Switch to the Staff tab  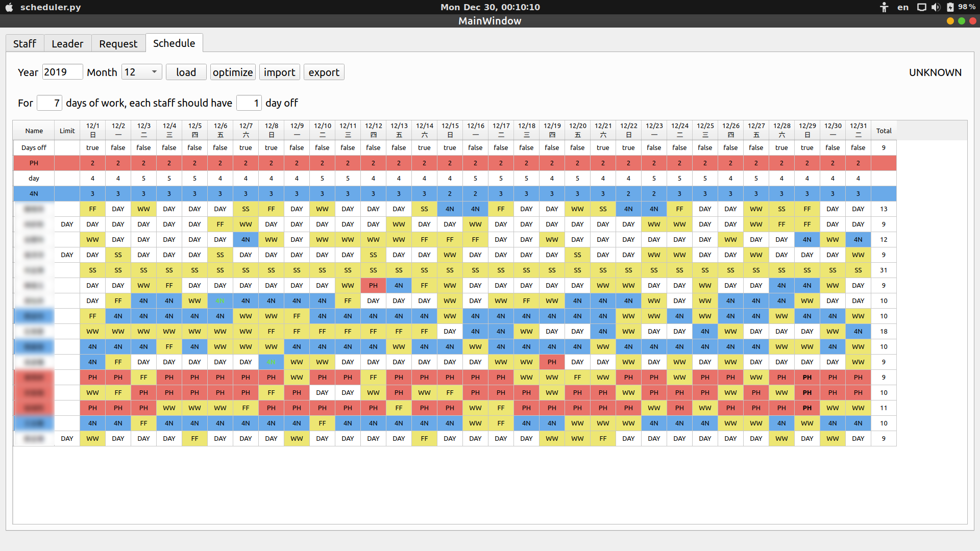24,44
